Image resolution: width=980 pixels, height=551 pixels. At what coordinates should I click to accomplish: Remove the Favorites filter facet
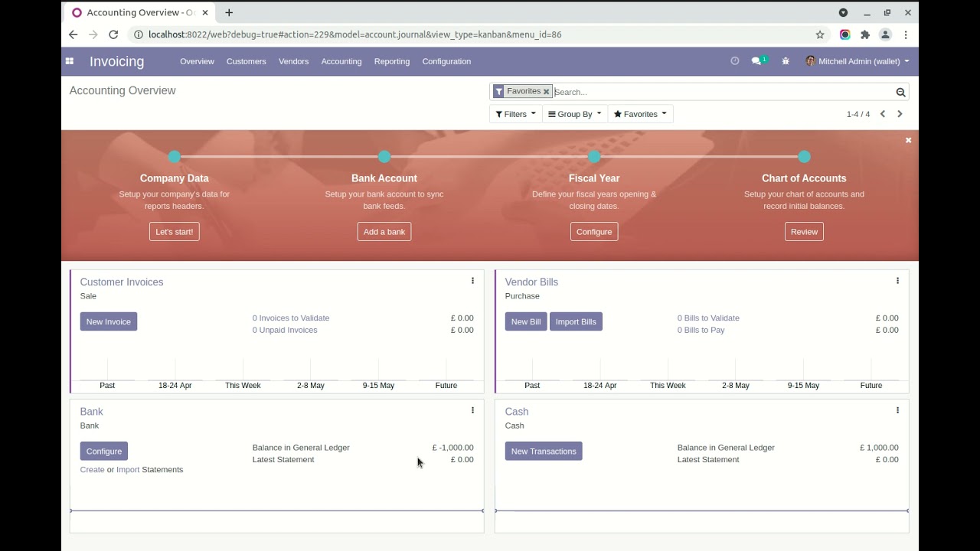tap(546, 92)
